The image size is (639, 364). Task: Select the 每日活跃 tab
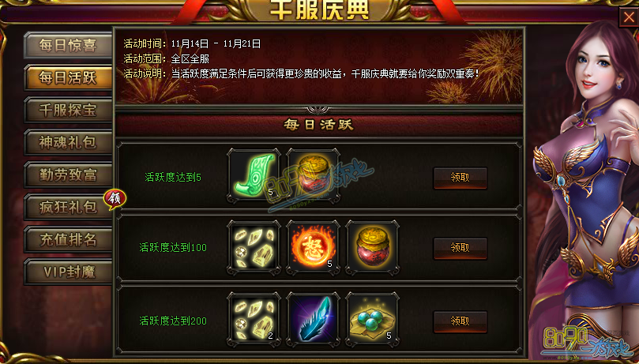(68, 77)
